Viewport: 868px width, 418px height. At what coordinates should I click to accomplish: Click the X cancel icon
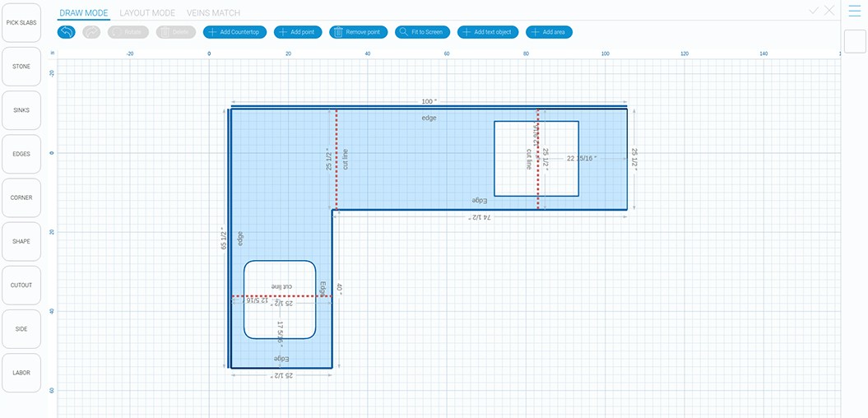coord(829,11)
